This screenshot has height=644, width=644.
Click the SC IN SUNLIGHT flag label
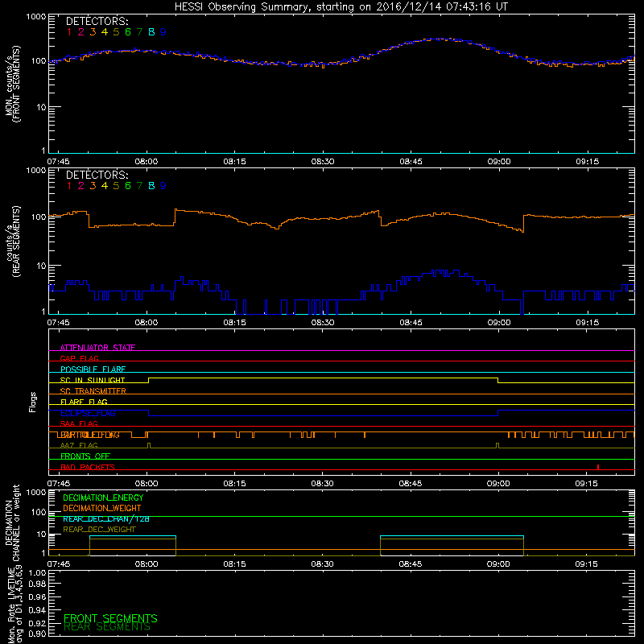[93, 380]
